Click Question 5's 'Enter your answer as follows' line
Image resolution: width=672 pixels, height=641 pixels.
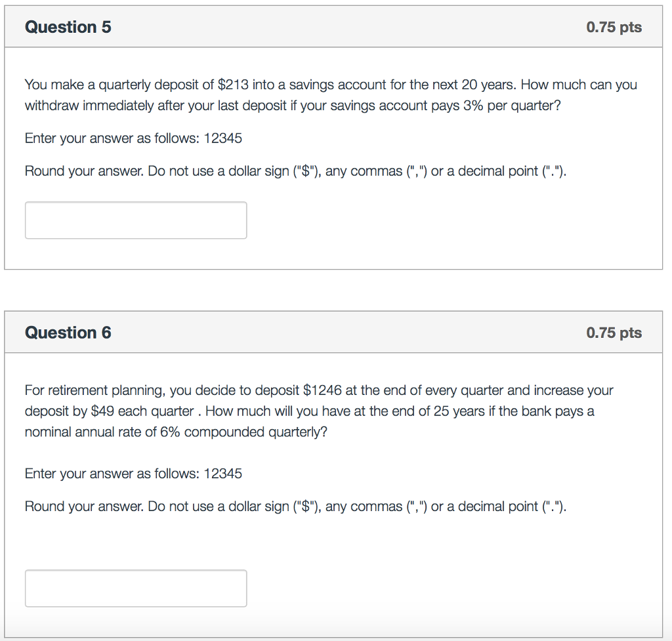133,138
